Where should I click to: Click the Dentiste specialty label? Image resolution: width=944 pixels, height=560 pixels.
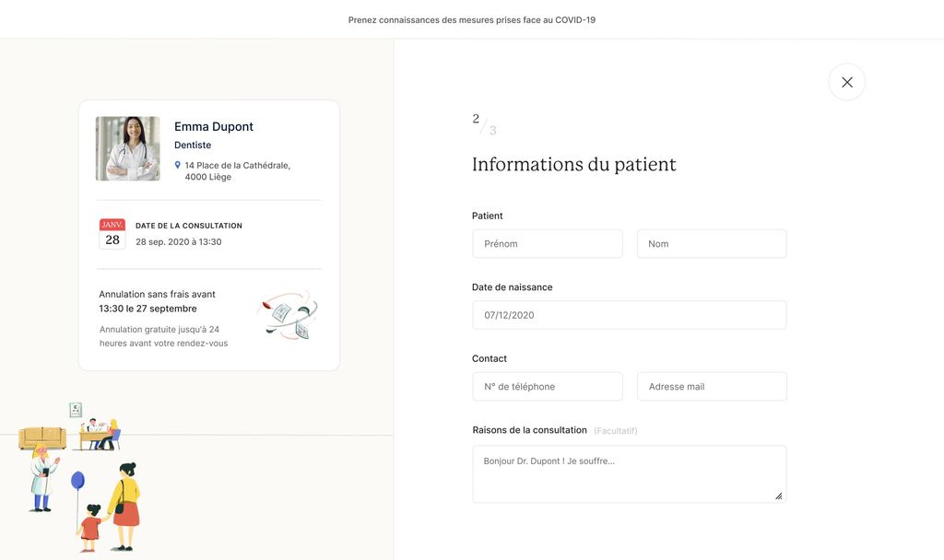[x=193, y=145]
